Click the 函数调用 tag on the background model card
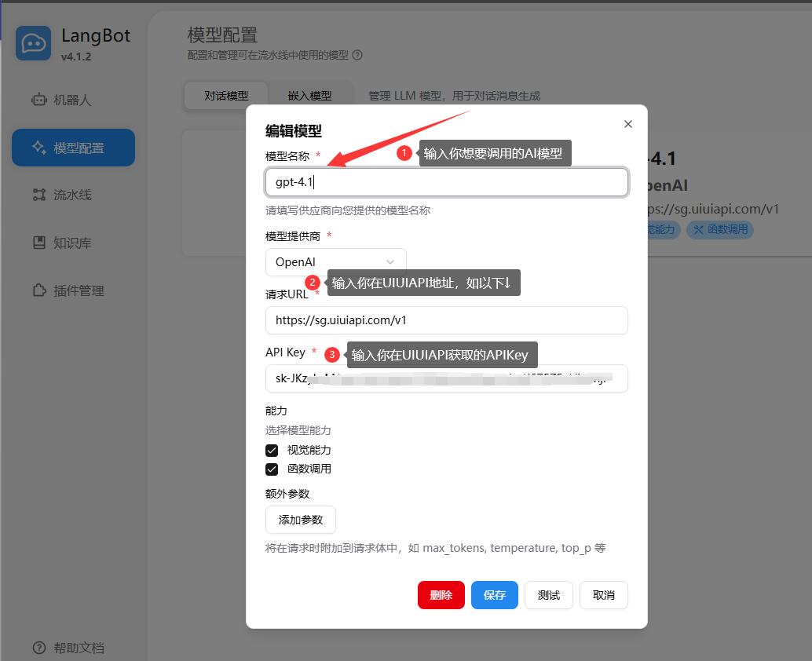This screenshot has height=661, width=812. 720,230
